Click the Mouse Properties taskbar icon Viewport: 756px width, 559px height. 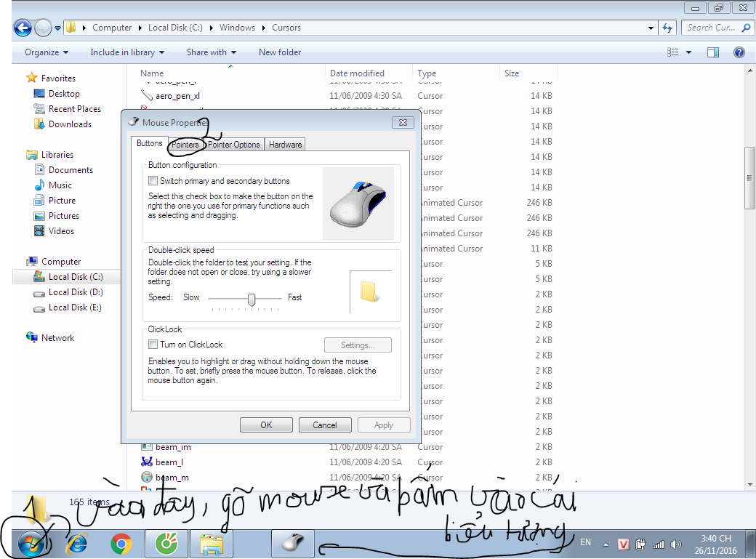(293, 543)
